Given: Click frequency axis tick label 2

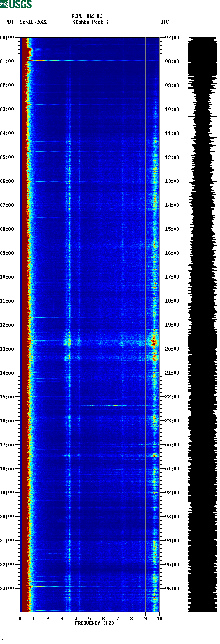Looking at the screenshot, I should pos(48,619).
